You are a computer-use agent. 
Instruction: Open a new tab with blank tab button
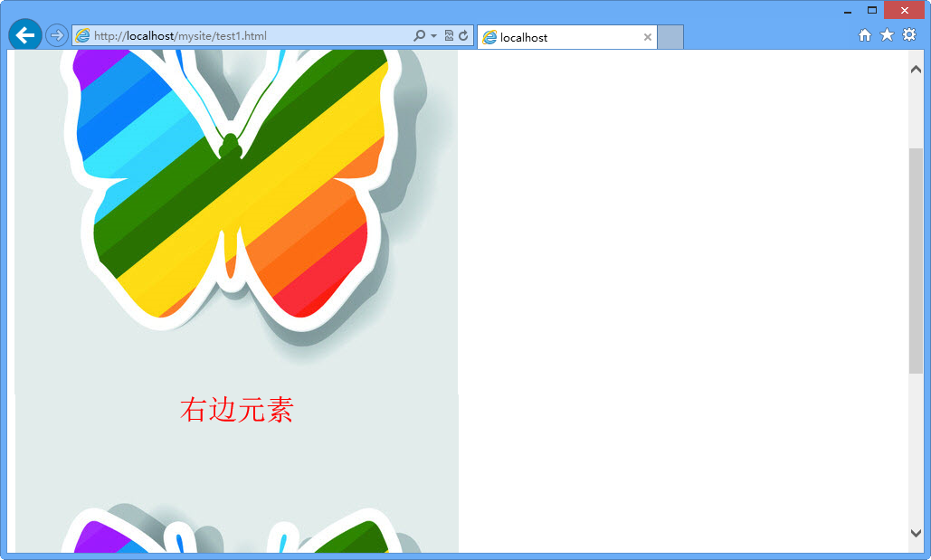(670, 37)
